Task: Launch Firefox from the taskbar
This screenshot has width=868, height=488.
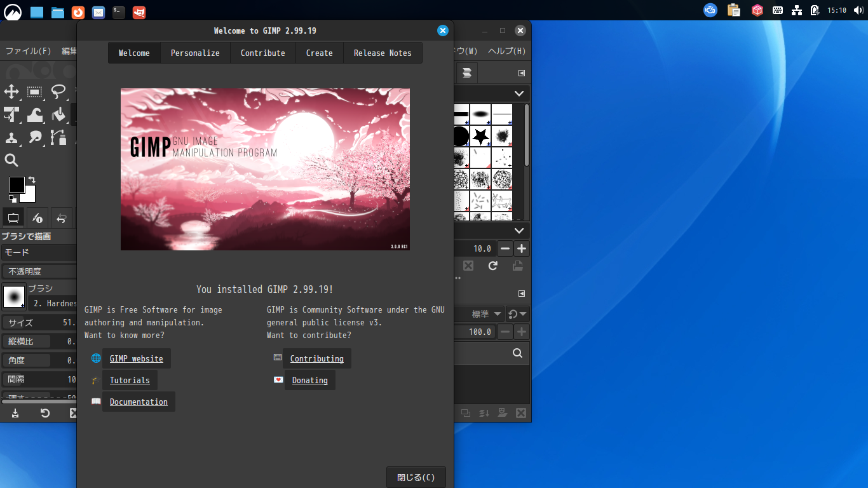Action: (78, 11)
